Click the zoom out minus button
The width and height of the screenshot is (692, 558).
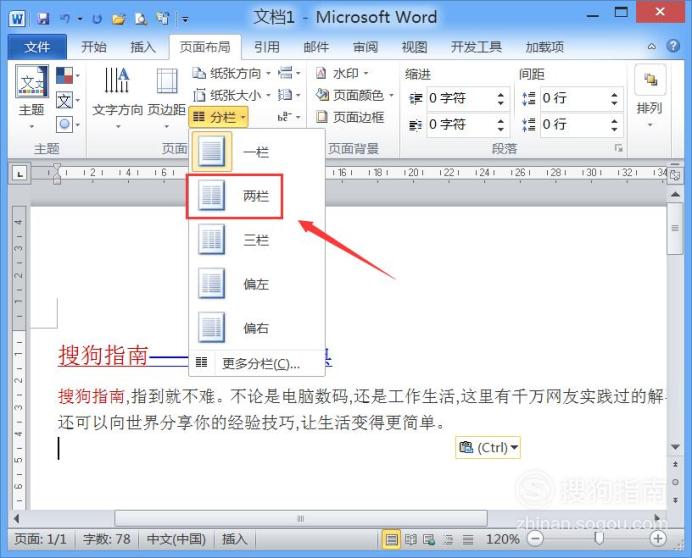tap(535, 539)
